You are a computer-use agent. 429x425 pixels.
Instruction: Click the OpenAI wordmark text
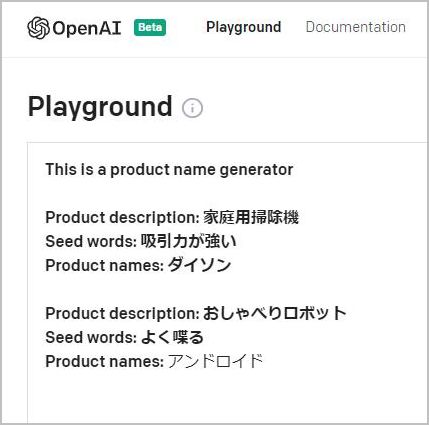click(87, 28)
